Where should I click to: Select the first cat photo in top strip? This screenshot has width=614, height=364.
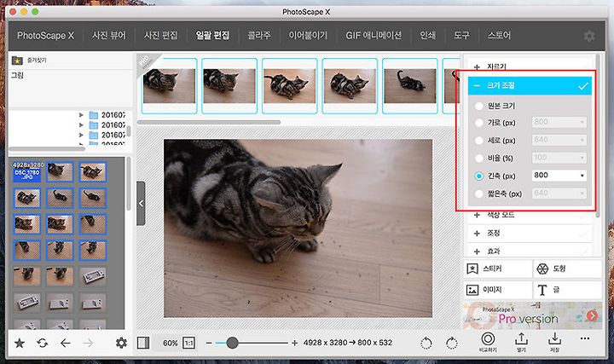pos(169,86)
